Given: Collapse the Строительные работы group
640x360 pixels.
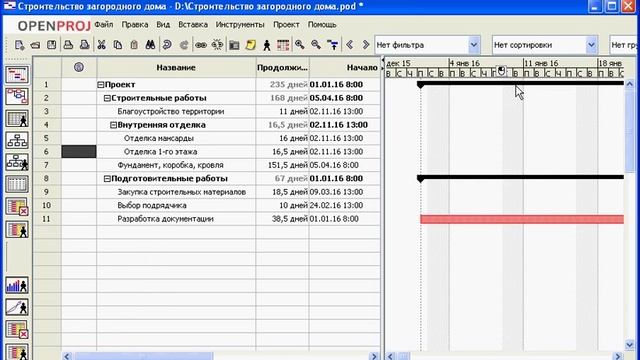Looking at the screenshot, I should 107,98.
